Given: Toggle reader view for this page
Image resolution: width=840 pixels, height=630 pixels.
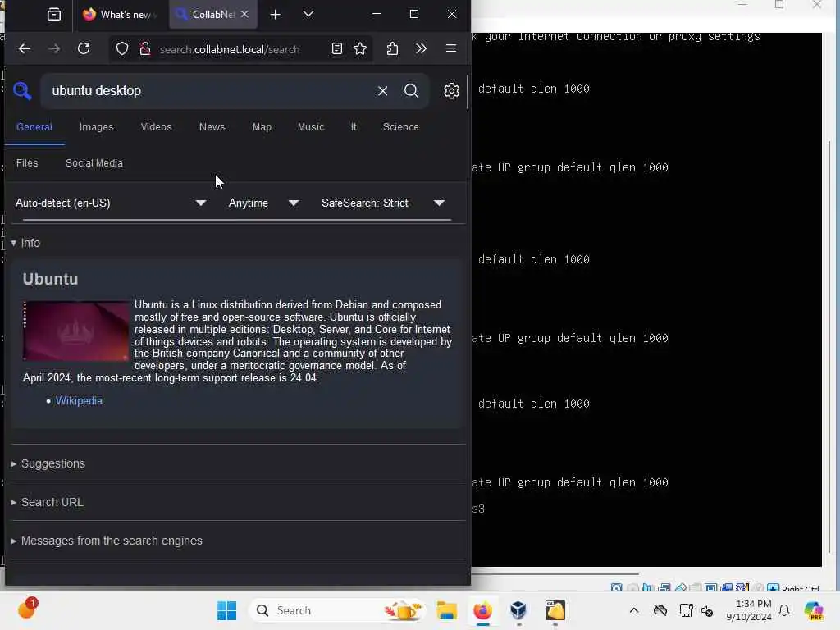Looking at the screenshot, I should coord(337,48).
